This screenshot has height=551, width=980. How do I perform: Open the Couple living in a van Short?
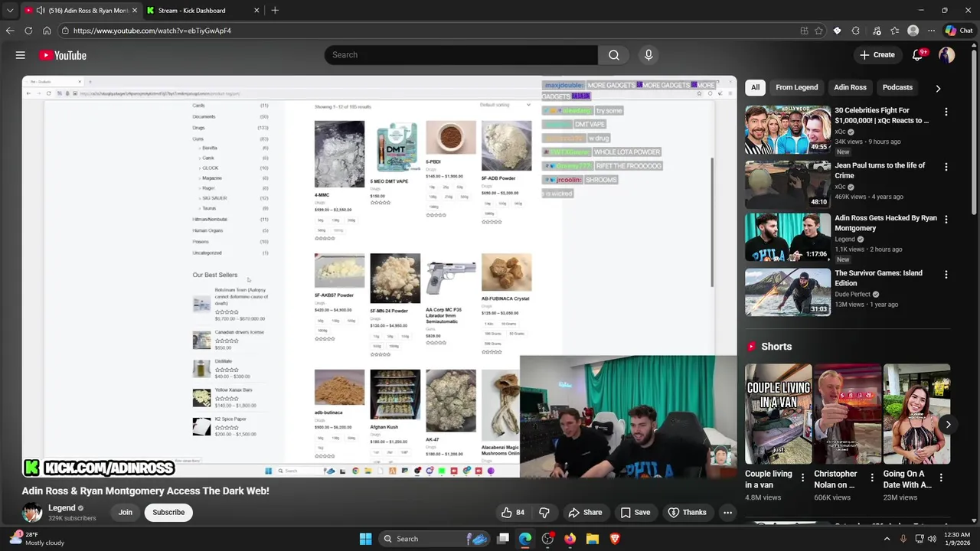[x=779, y=414]
